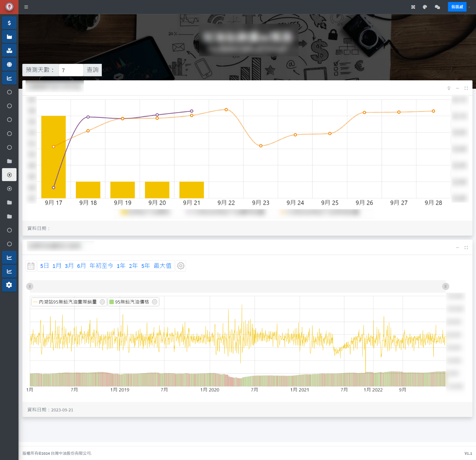Select the 最大值 time range

point(162,266)
